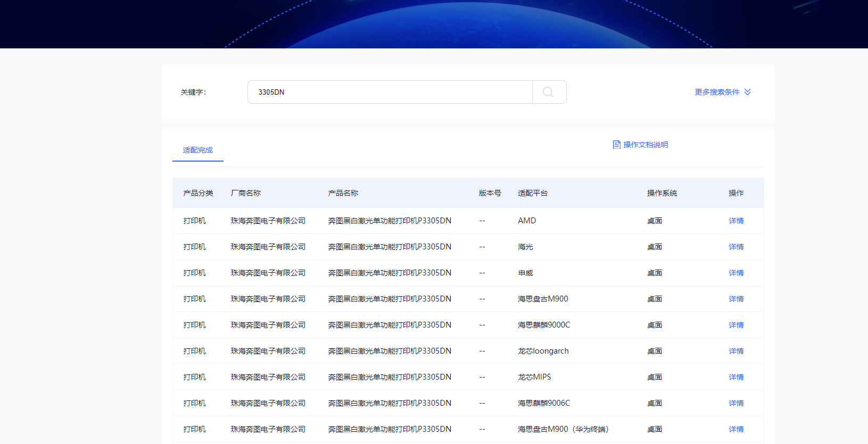Click the 操作 column header
Image resolution: width=868 pixels, height=444 pixels.
(x=736, y=193)
